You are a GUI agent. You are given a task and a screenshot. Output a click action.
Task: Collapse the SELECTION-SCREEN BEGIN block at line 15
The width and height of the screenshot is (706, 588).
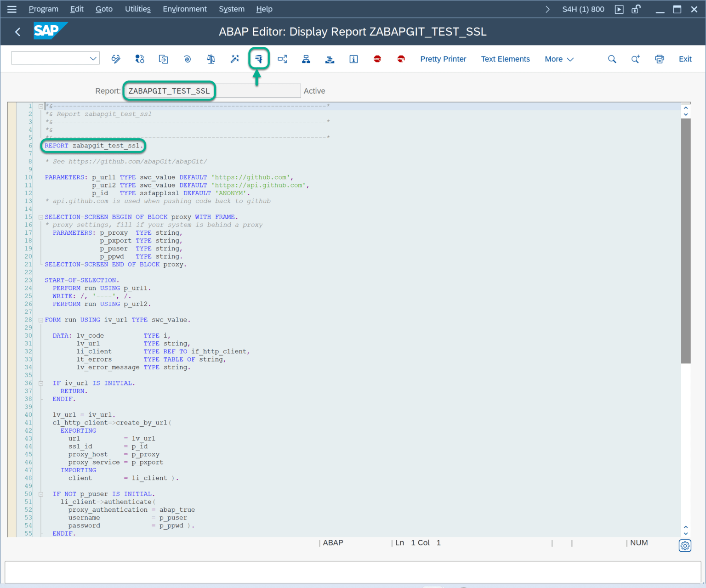[x=41, y=217]
